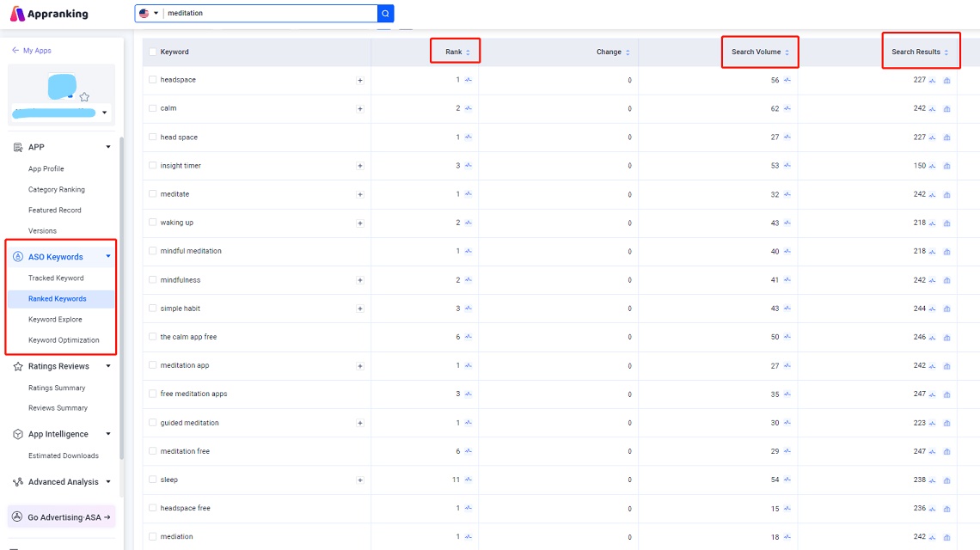The width and height of the screenshot is (980, 550).
Task: Click plus icon next to headspace keyword
Action: pos(360,81)
